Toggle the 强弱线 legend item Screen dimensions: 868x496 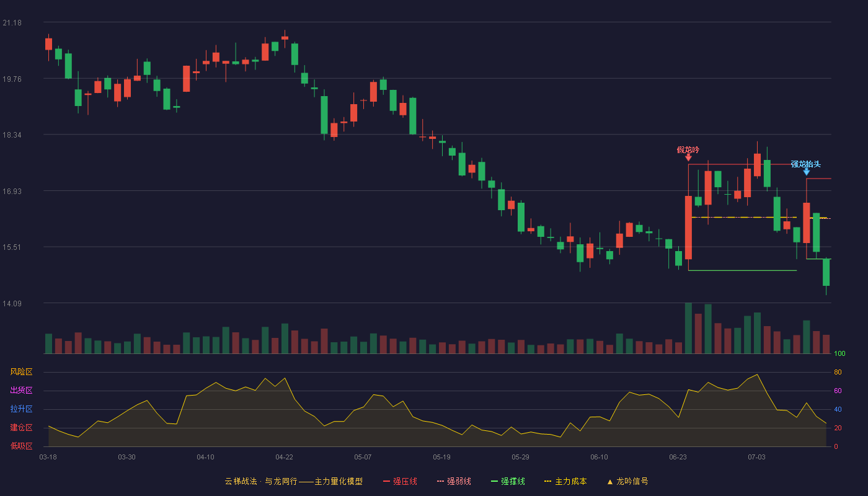(454, 481)
